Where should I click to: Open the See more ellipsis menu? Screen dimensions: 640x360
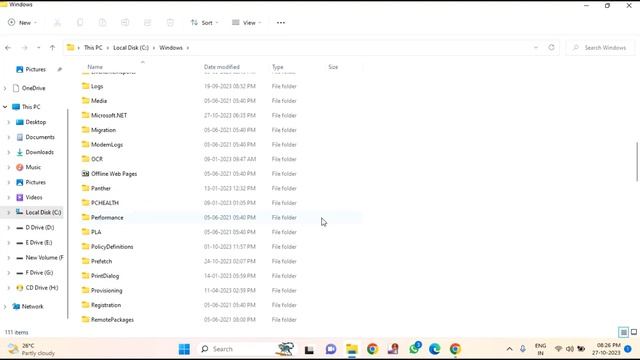click(x=281, y=23)
